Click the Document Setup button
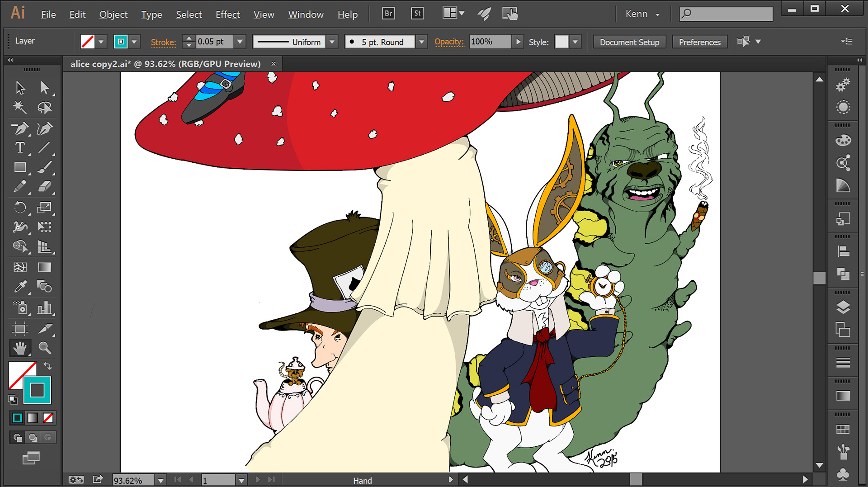The height and width of the screenshot is (487, 868). pos(629,42)
